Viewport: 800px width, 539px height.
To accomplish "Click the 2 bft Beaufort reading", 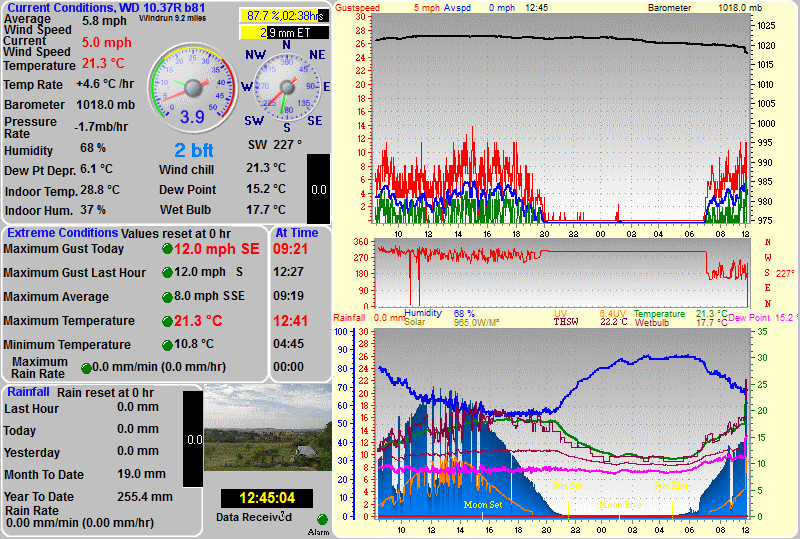I will pos(193,150).
